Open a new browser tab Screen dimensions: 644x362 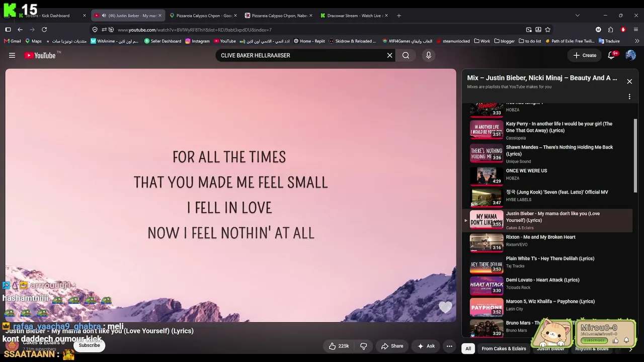(399, 16)
